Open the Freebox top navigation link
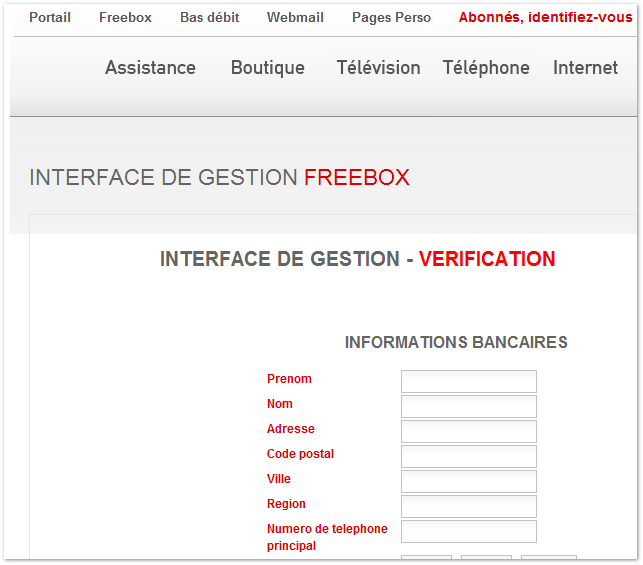The height and width of the screenshot is (565, 643). point(125,17)
